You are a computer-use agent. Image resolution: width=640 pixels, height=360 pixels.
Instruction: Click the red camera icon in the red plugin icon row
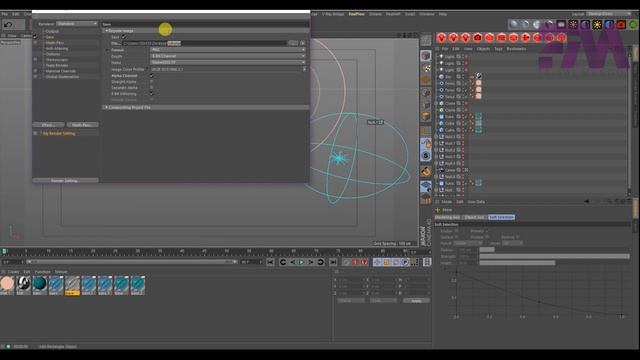[x=478, y=38]
